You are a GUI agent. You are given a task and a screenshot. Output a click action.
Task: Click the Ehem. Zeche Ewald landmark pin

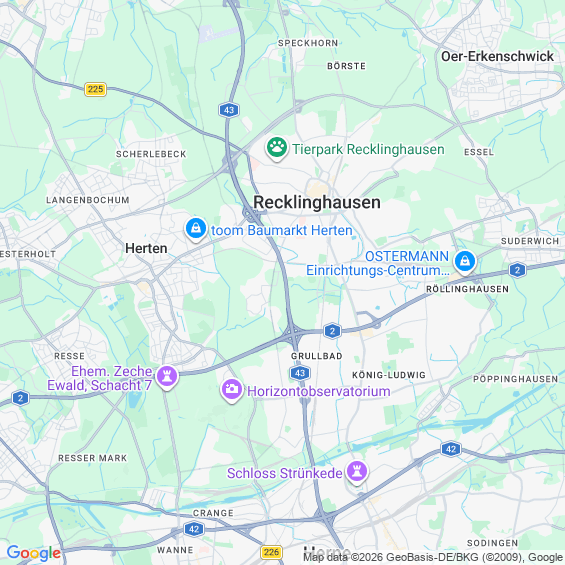click(x=166, y=377)
